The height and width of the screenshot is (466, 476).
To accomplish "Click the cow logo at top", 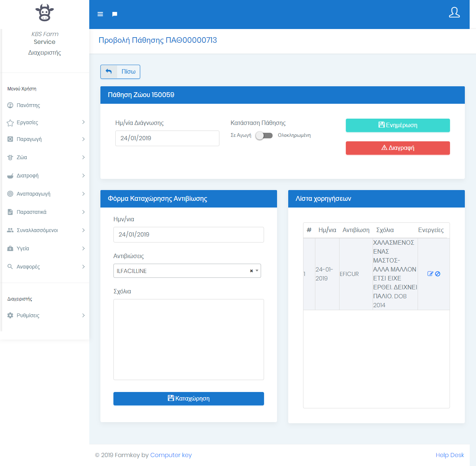I will point(45,13).
